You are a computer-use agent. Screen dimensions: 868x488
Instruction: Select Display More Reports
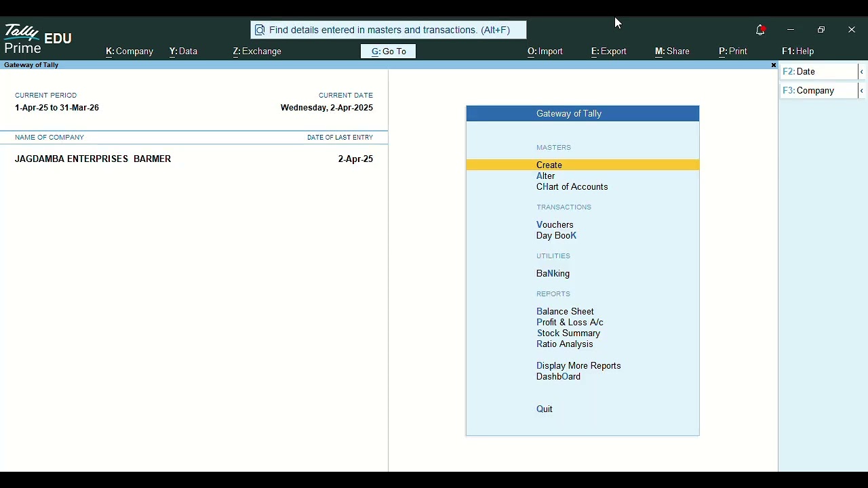579,366
